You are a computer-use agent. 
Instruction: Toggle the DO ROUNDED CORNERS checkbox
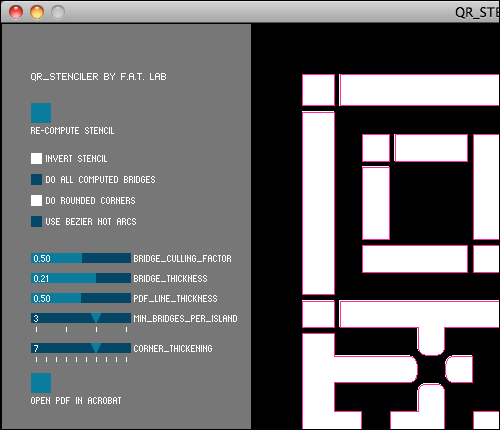click(36, 200)
